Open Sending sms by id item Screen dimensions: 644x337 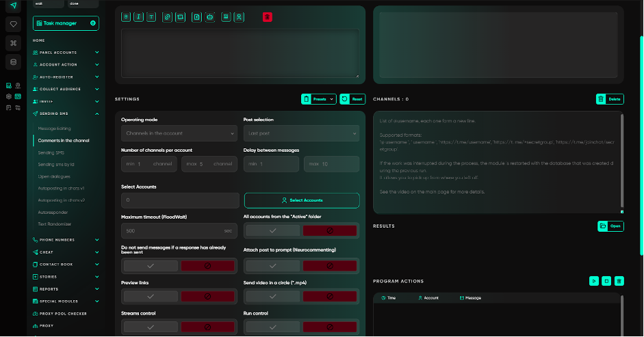(56, 165)
